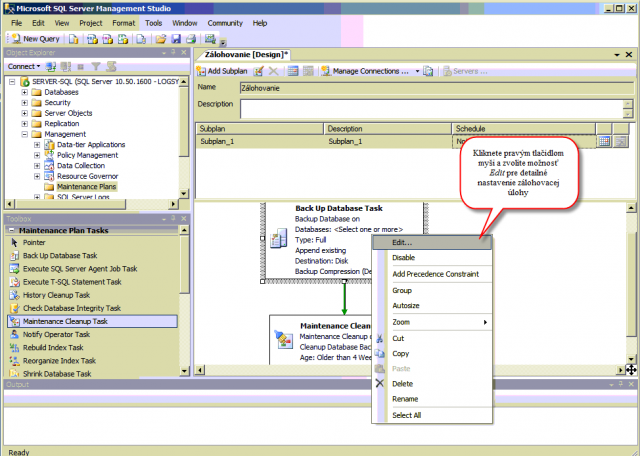The image size is (640, 456).
Task: Start an Analysis Services MDX Query
Action: [x=92, y=39]
